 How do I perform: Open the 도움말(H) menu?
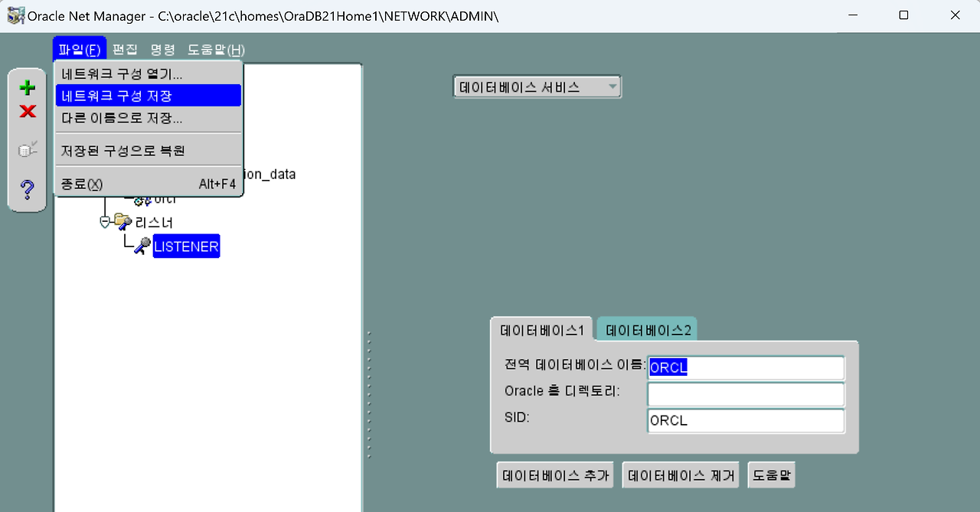(216, 50)
